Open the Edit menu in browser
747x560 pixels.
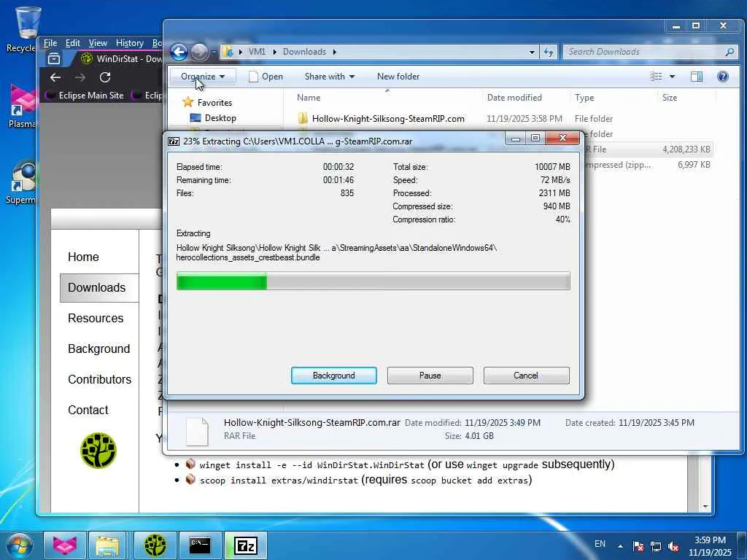72,43
